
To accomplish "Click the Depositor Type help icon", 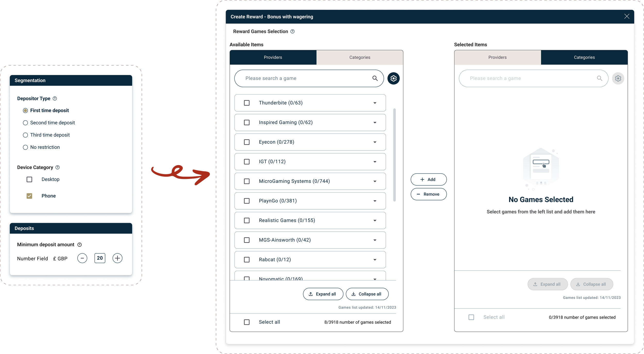I will 55,98.
